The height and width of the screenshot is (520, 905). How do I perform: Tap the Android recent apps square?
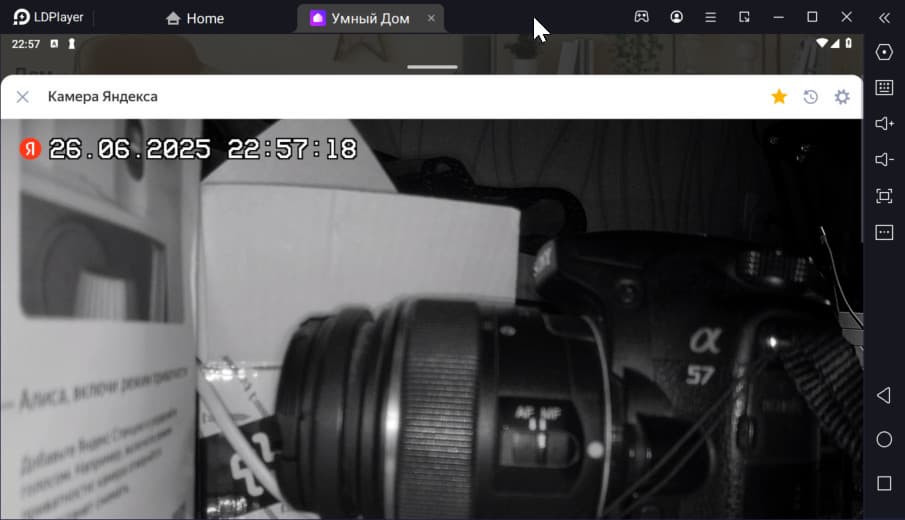tap(884, 483)
